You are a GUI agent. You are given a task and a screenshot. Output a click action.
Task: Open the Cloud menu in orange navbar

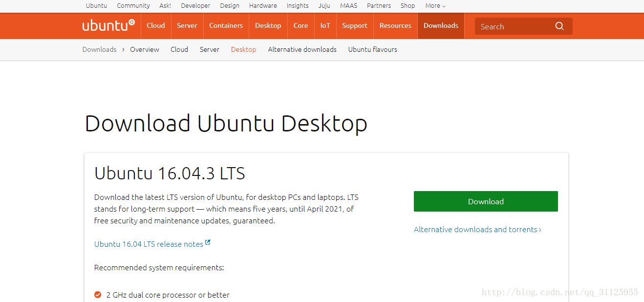pyautogui.click(x=156, y=25)
